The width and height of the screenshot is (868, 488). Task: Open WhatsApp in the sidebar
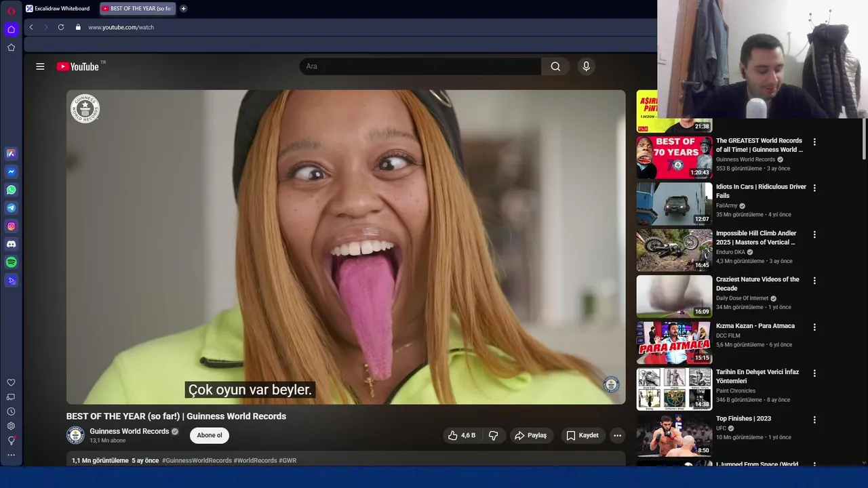pos(11,190)
